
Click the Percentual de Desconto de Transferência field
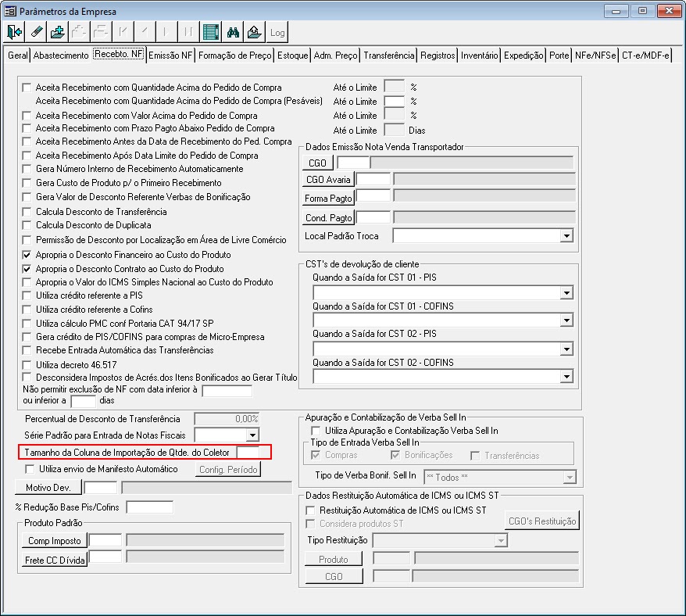click(227, 419)
